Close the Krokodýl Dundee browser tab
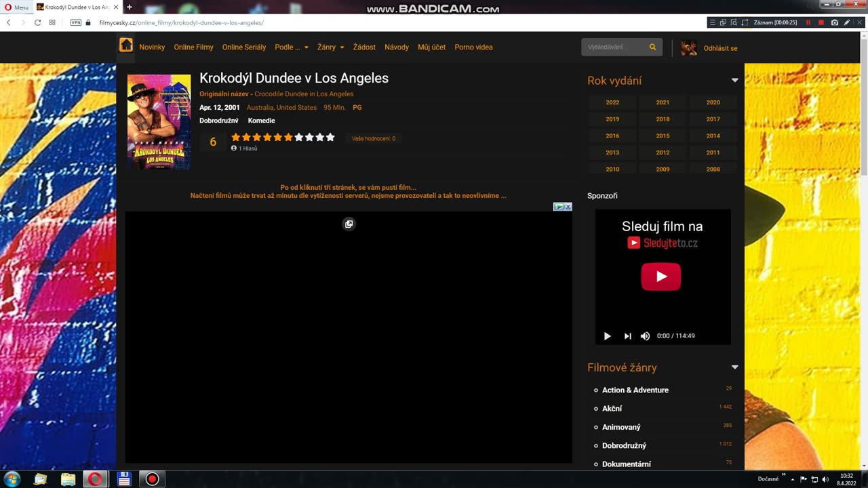Image resolution: width=868 pixels, height=488 pixels. click(x=116, y=7)
